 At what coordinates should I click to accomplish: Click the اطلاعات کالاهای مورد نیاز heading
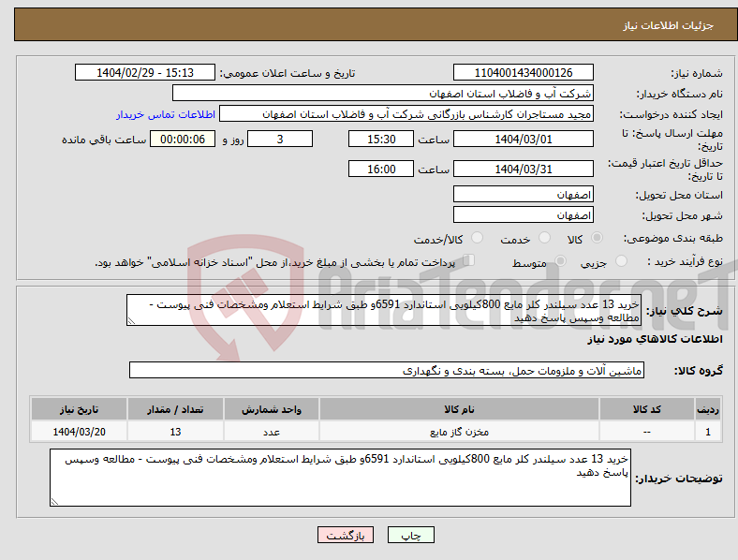point(655,339)
